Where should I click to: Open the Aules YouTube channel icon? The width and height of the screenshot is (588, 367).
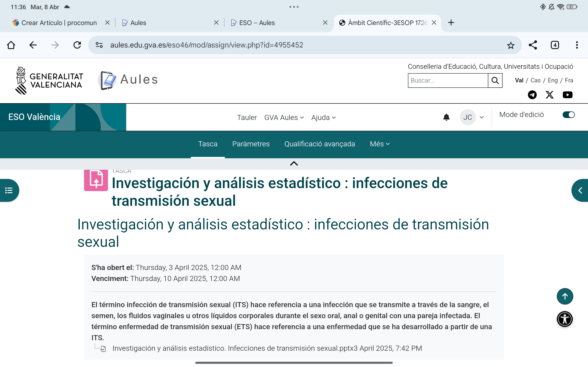point(568,95)
